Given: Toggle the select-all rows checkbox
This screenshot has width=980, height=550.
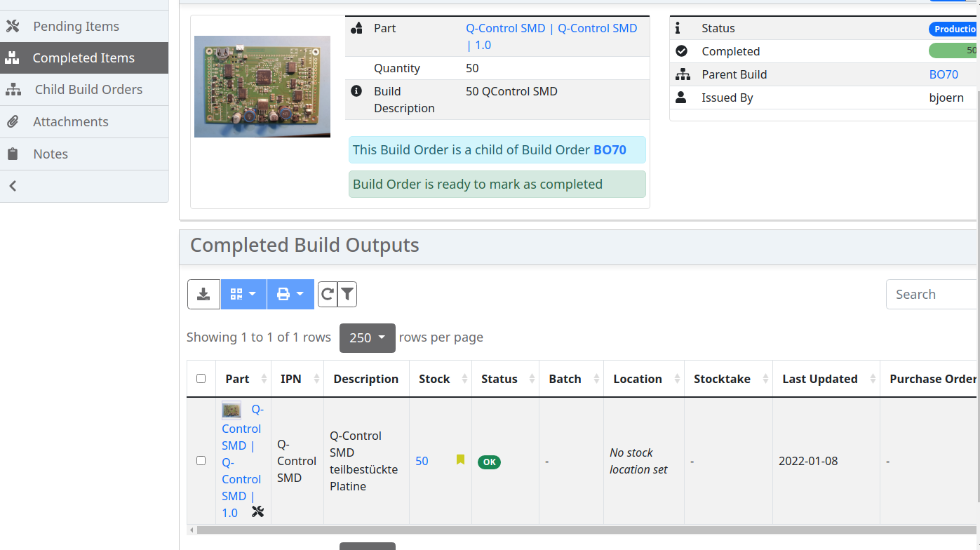Looking at the screenshot, I should pyautogui.click(x=201, y=379).
